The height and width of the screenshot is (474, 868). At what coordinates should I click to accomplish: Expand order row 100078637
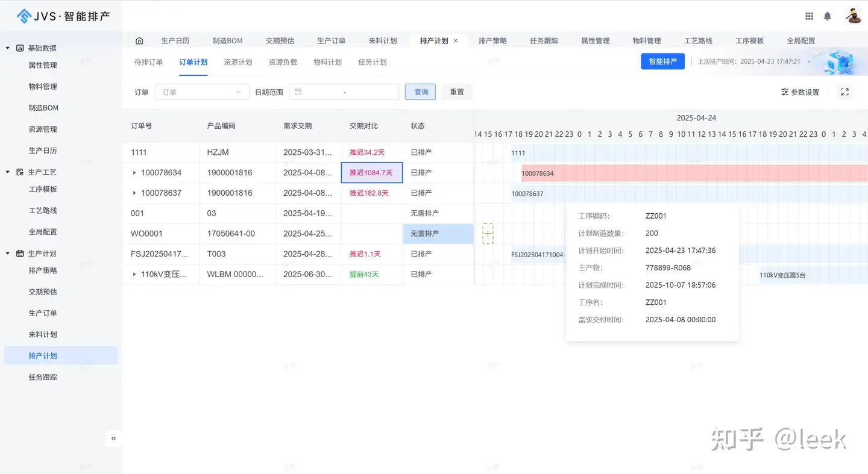coord(134,193)
